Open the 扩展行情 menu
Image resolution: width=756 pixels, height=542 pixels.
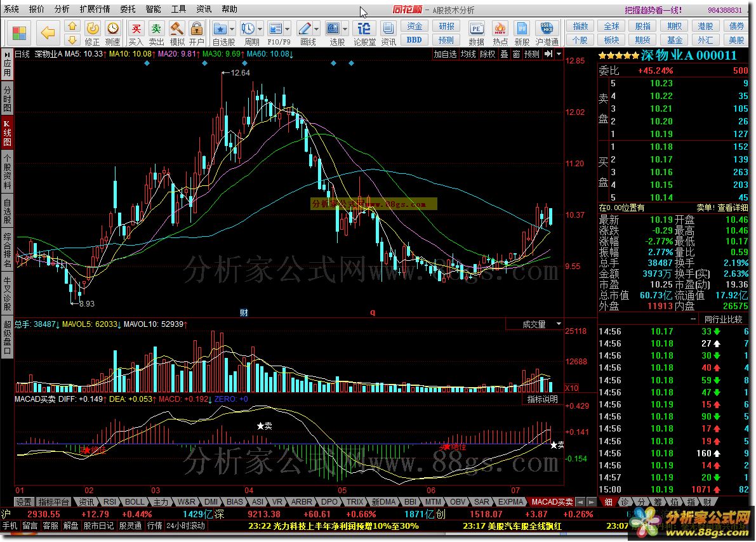(x=95, y=9)
